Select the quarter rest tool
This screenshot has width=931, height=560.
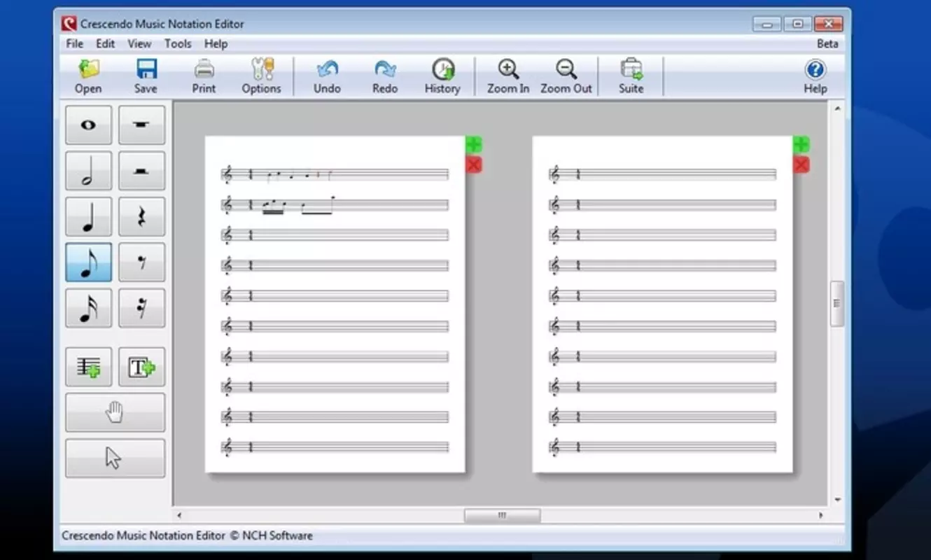(x=141, y=217)
